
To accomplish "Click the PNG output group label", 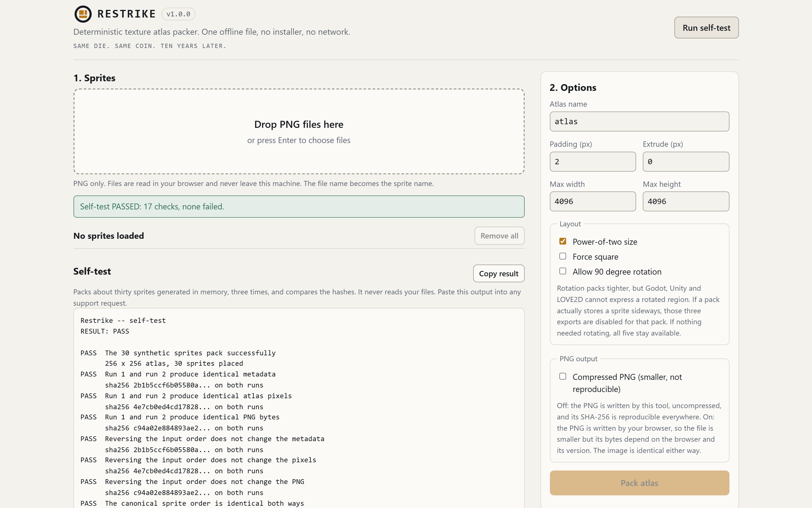I will 578,359.
